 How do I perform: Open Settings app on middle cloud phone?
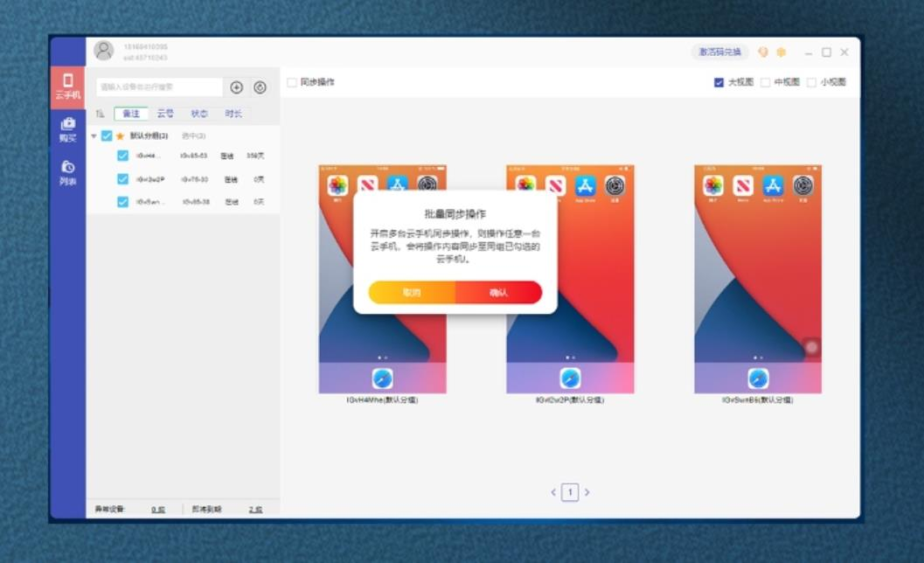click(x=615, y=185)
